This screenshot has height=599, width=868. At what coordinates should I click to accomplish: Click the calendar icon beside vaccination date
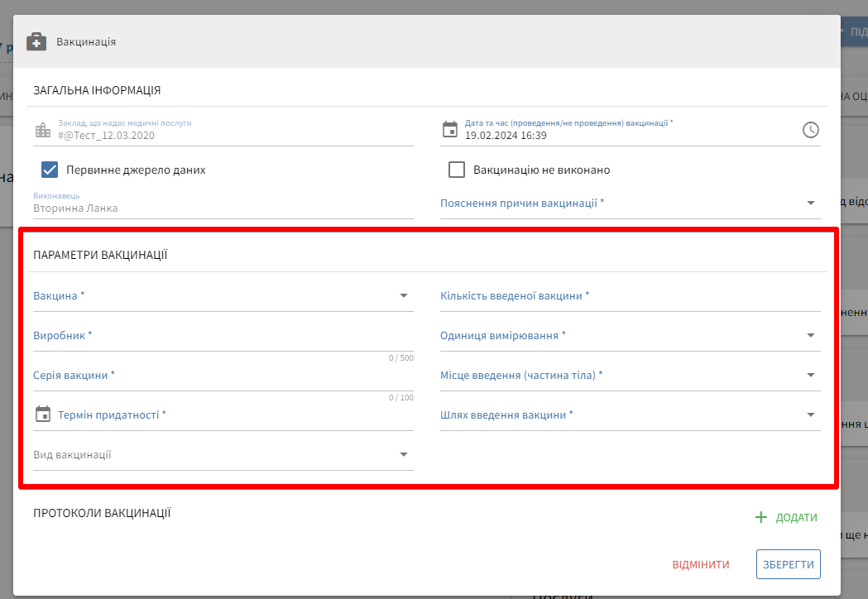(x=449, y=130)
